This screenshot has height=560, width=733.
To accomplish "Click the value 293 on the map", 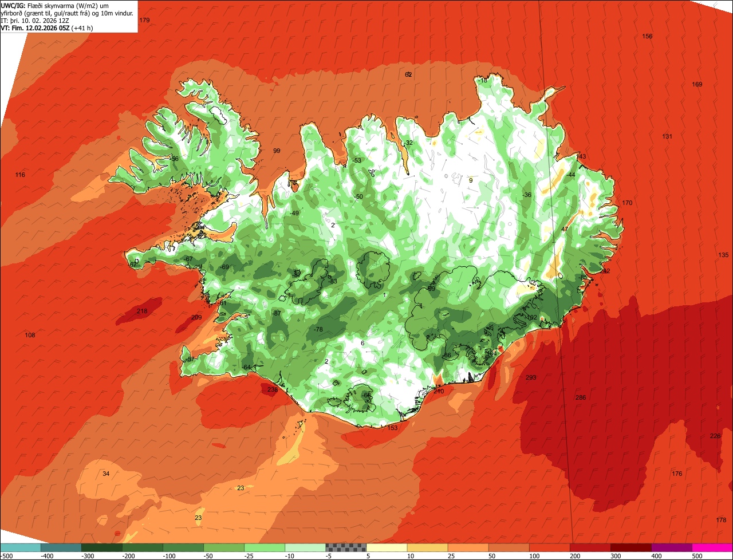I will (531, 377).
